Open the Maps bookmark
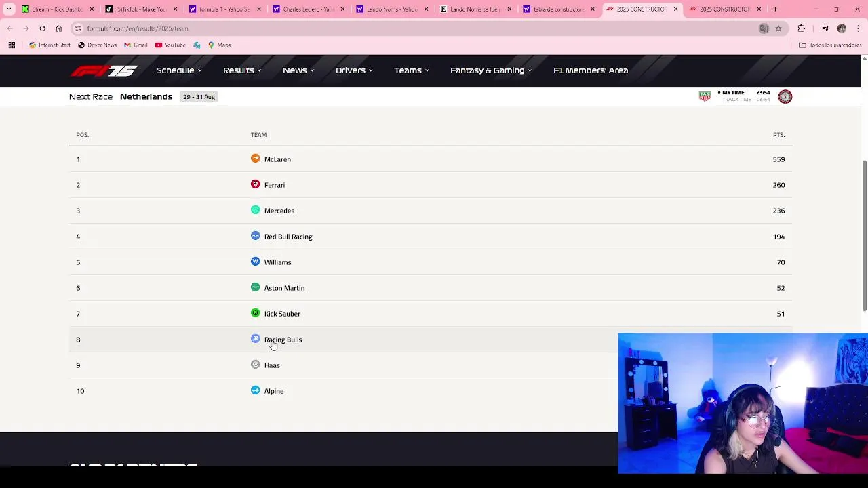Viewport: 868px width, 488px height. [x=219, y=45]
